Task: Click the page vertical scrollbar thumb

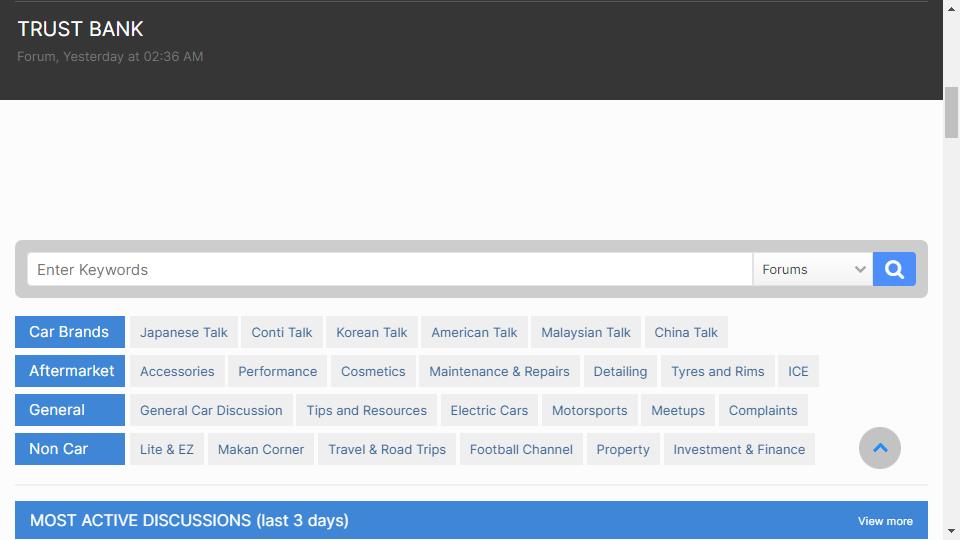Action: point(951,113)
